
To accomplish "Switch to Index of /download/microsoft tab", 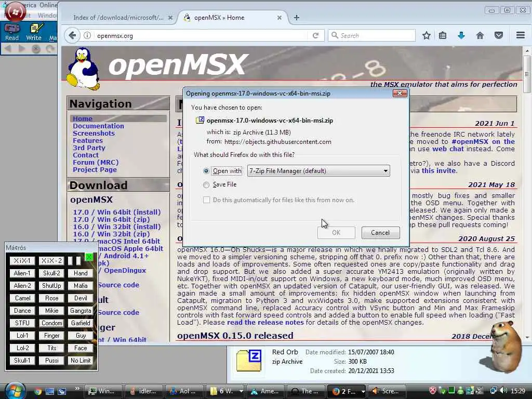I will [x=118, y=18].
